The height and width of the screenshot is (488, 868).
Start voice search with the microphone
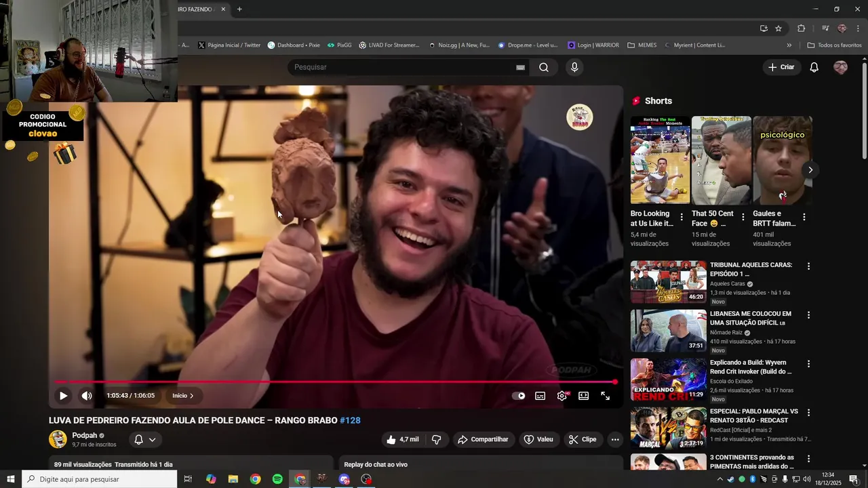(574, 67)
